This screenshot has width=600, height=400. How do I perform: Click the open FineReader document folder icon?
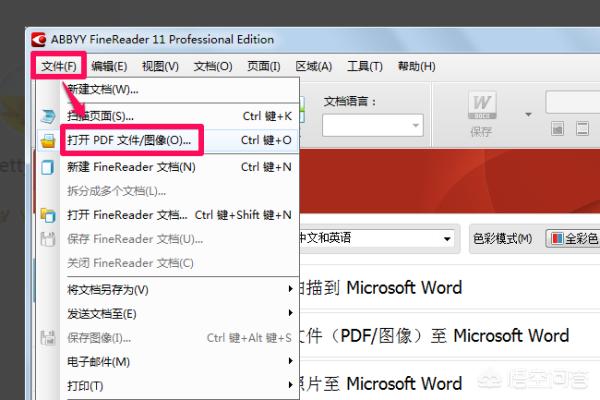coord(46,214)
